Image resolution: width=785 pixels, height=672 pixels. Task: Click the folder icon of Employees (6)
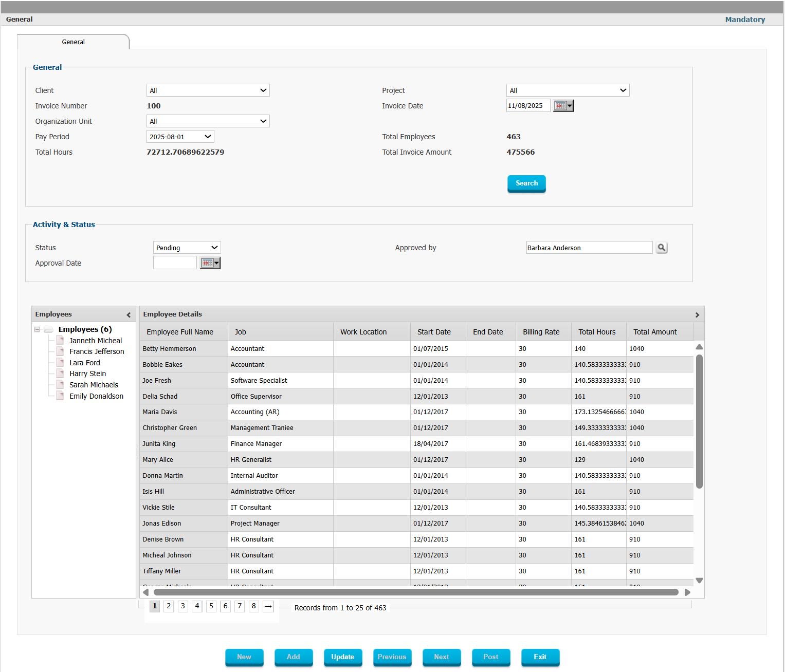[48, 329]
